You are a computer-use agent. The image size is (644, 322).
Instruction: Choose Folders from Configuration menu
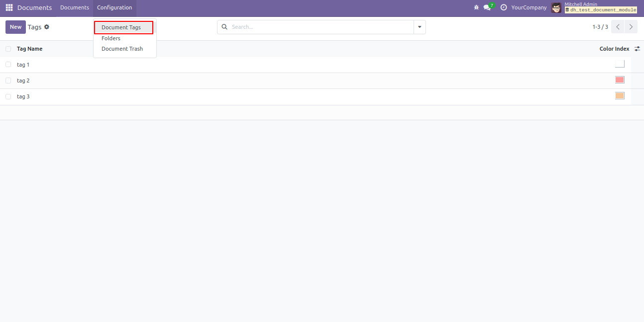coord(111,38)
